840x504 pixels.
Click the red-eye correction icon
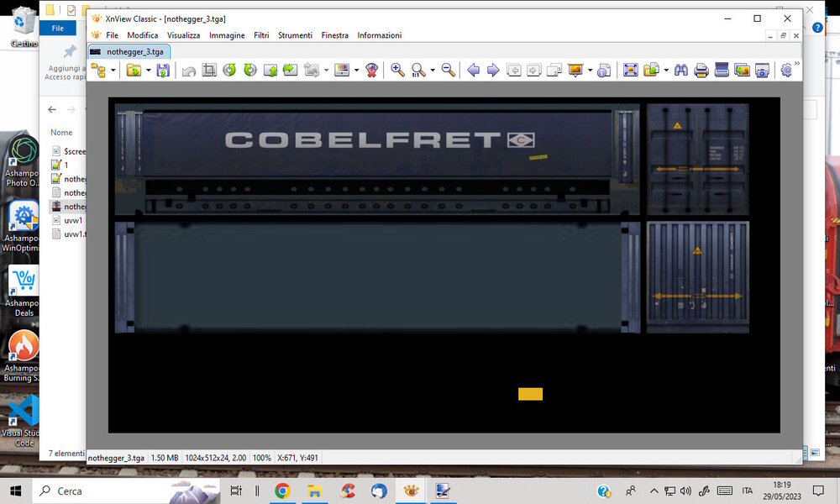(371, 71)
